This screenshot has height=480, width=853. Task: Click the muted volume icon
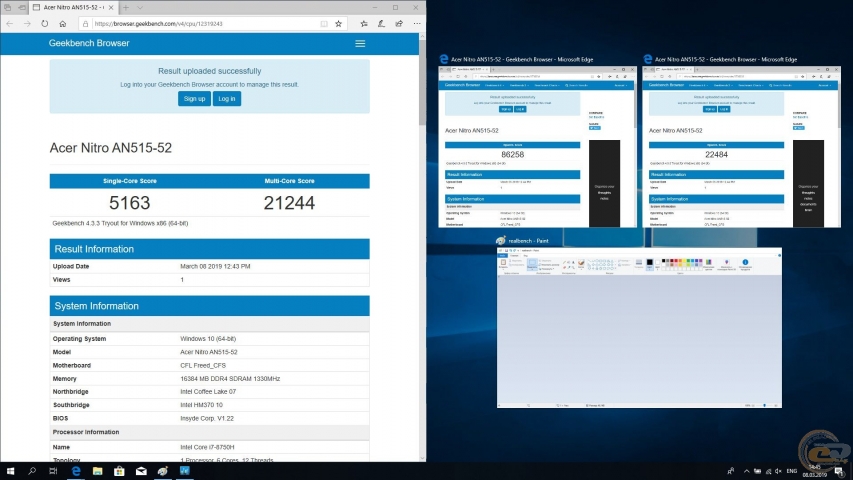[778, 471]
